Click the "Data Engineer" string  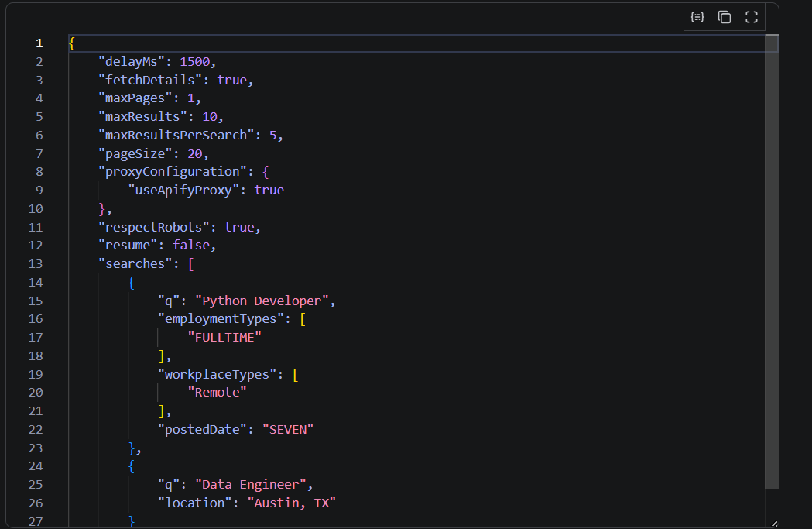251,485
